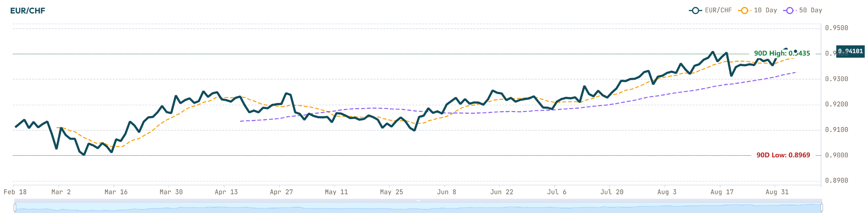This screenshot has height=215, width=868.
Task: Click inside the bottom range navigator area
Action: click(418, 208)
